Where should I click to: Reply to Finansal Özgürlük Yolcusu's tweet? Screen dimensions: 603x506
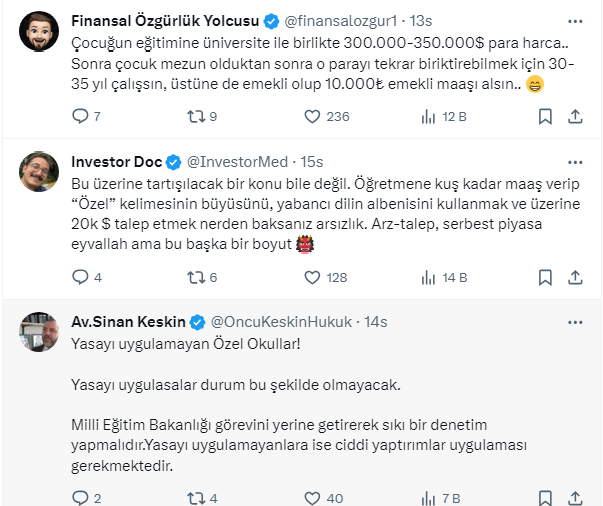(x=81, y=116)
